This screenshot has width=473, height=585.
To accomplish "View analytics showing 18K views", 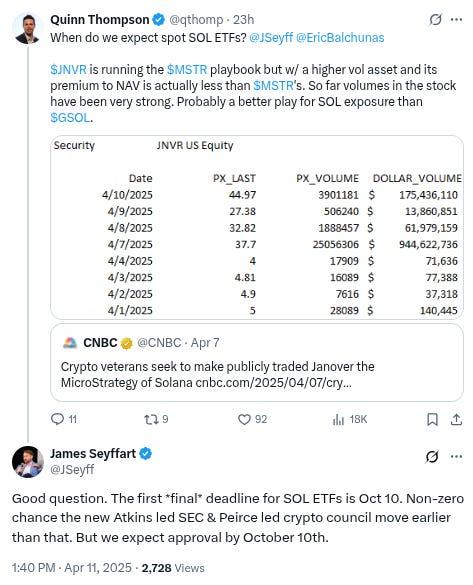I will pos(338,420).
